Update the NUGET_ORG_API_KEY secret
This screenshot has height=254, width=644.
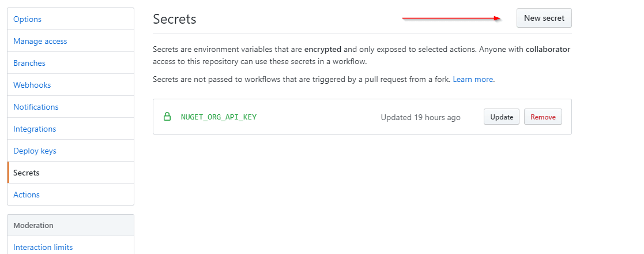coord(502,117)
